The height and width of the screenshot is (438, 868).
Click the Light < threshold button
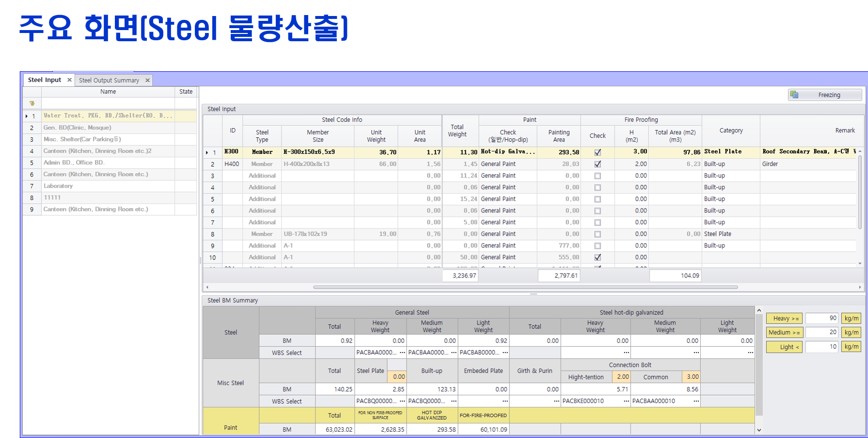click(784, 347)
